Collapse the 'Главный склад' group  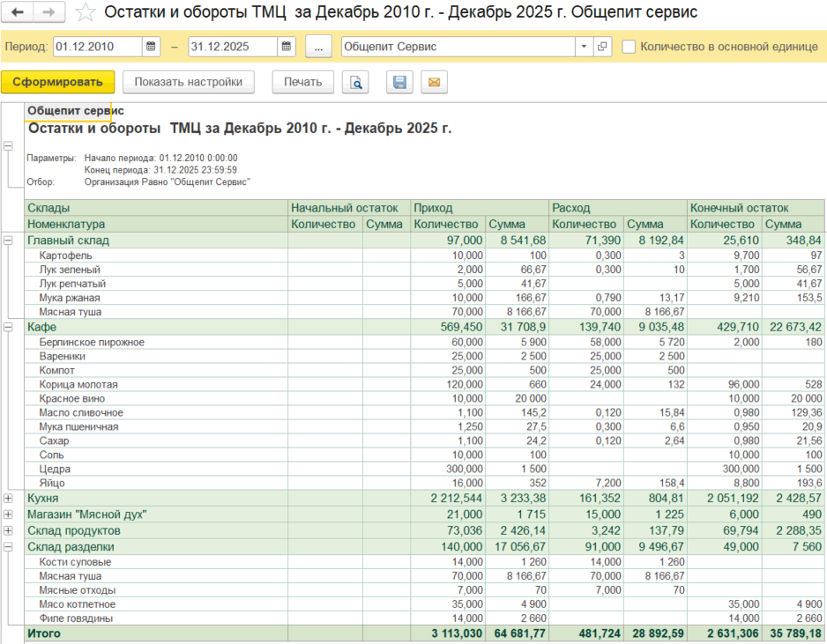point(9,241)
